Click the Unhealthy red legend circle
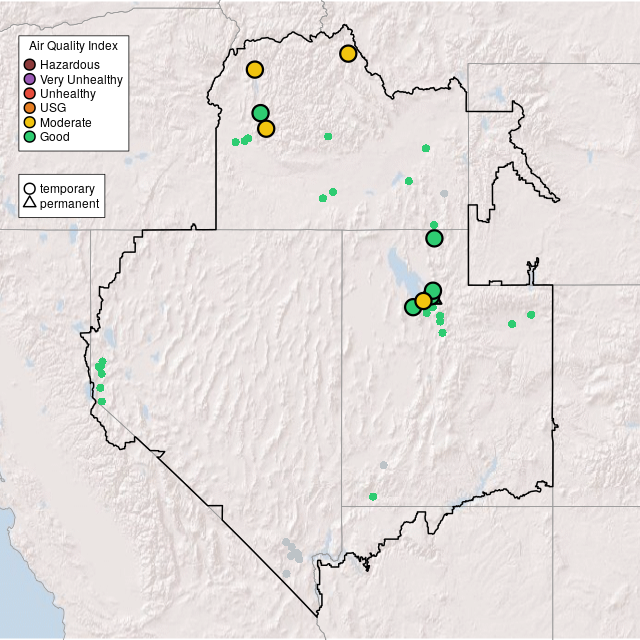Screen dimensions: 640x640 pos(30,94)
